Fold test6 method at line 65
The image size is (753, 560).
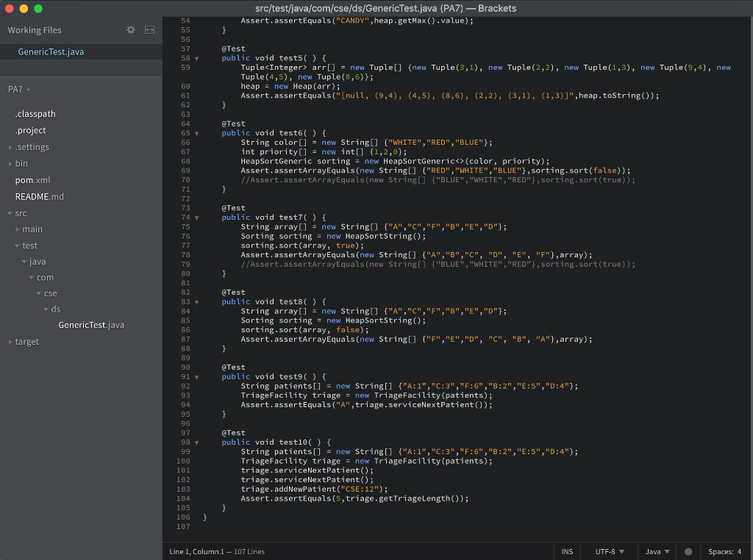coord(196,134)
